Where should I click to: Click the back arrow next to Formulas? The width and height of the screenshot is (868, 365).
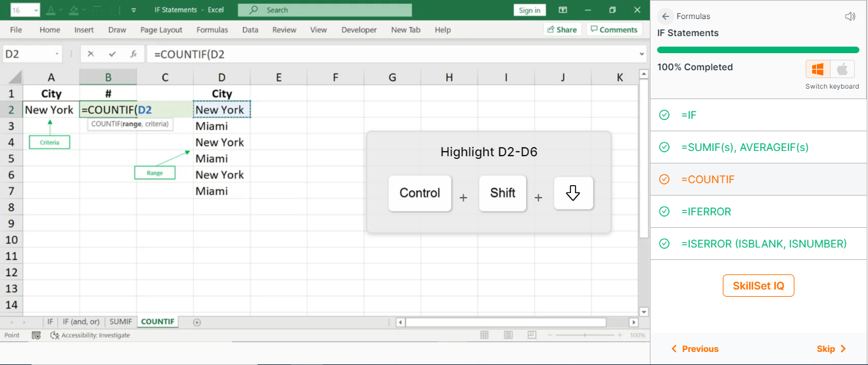click(666, 16)
